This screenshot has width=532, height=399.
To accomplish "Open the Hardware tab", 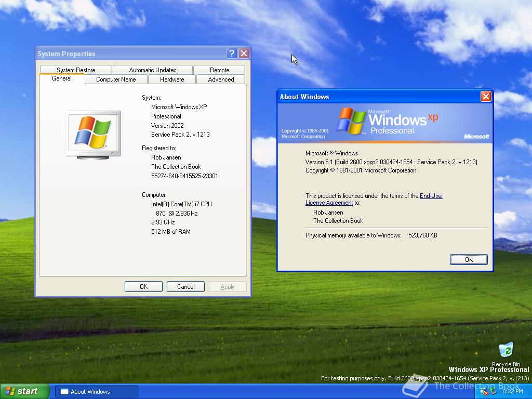I will [x=172, y=79].
